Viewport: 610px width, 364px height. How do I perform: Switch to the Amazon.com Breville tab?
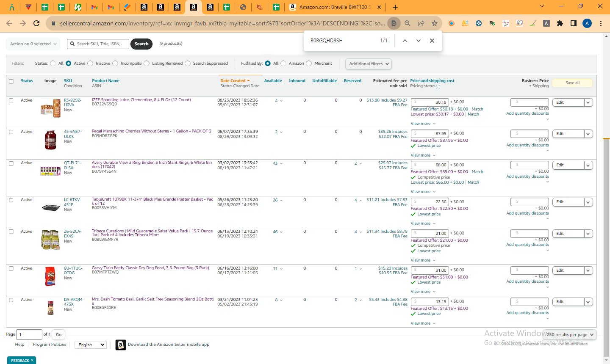335,7
